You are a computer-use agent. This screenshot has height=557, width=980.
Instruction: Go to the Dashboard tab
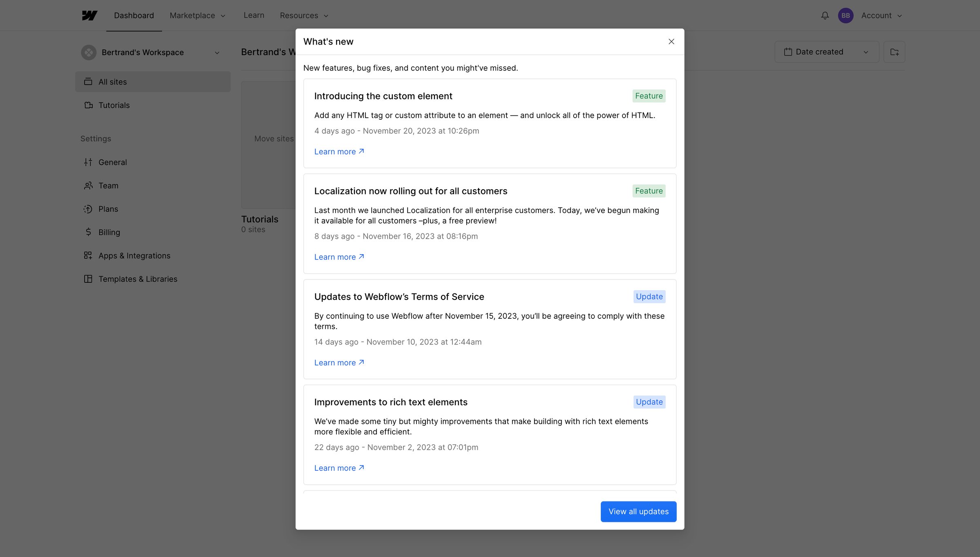pos(134,16)
